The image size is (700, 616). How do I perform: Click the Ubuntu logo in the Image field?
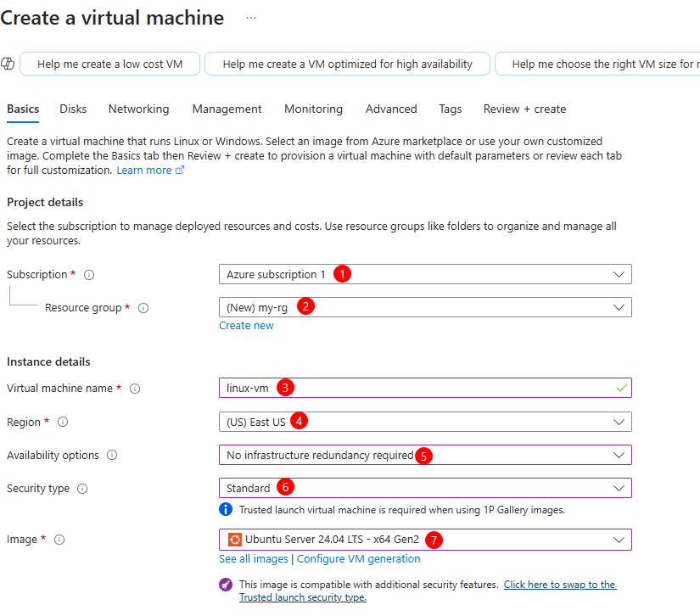[234, 540]
